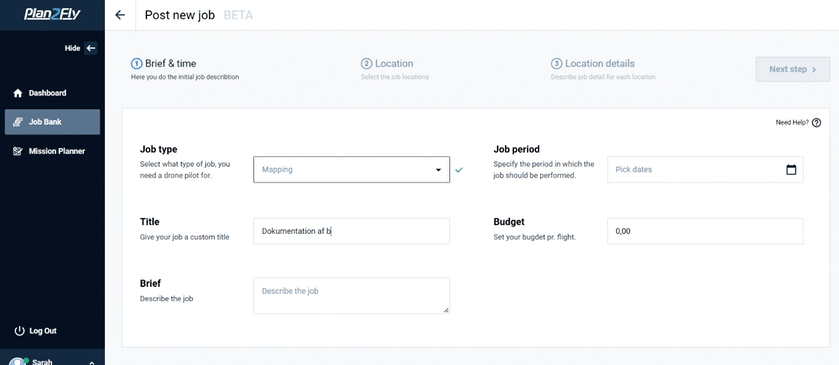
Task: Click the Job period label
Action: [x=516, y=149]
